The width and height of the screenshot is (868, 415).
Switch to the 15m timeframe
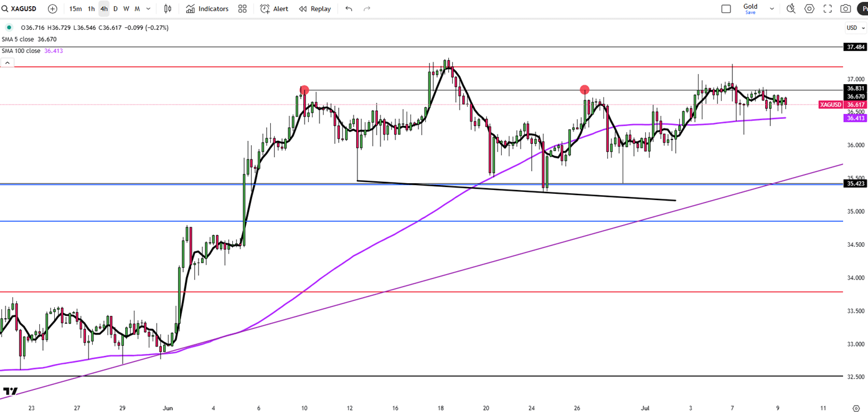pyautogui.click(x=75, y=9)
